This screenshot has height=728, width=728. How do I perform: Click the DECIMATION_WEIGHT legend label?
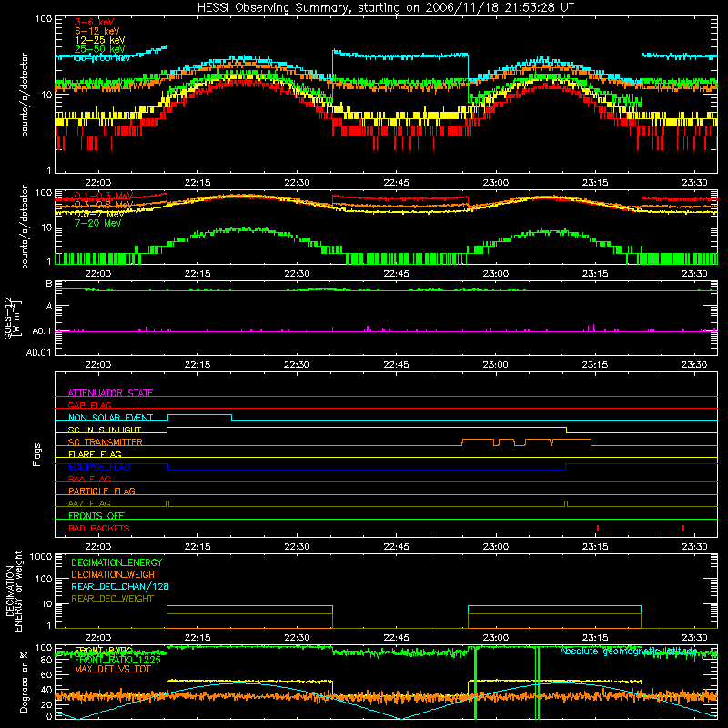(x=116, y=574)
